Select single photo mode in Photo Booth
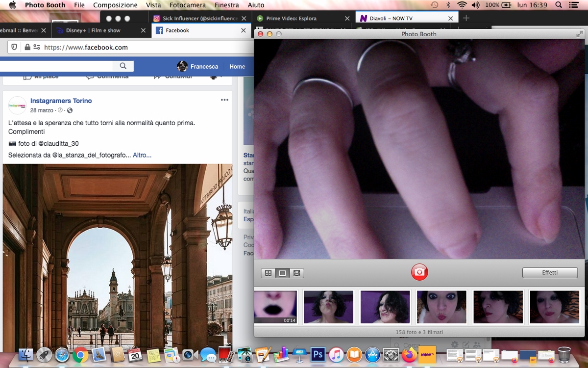The width and height of the screenshot is (588, 368). point(282,273)
